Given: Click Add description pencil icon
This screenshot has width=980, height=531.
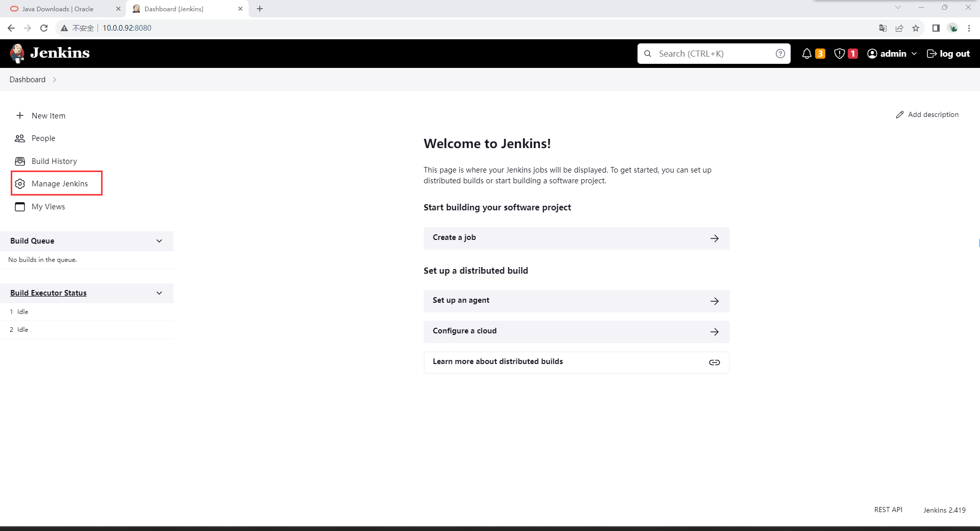Looking at the screenshot, I should 900,115.
